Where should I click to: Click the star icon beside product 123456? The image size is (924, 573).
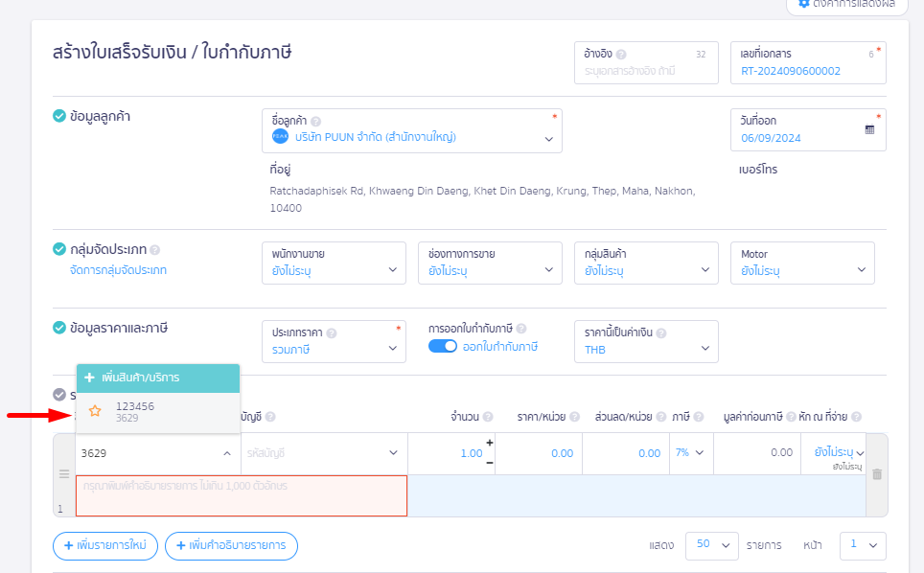tap(95, 411)
